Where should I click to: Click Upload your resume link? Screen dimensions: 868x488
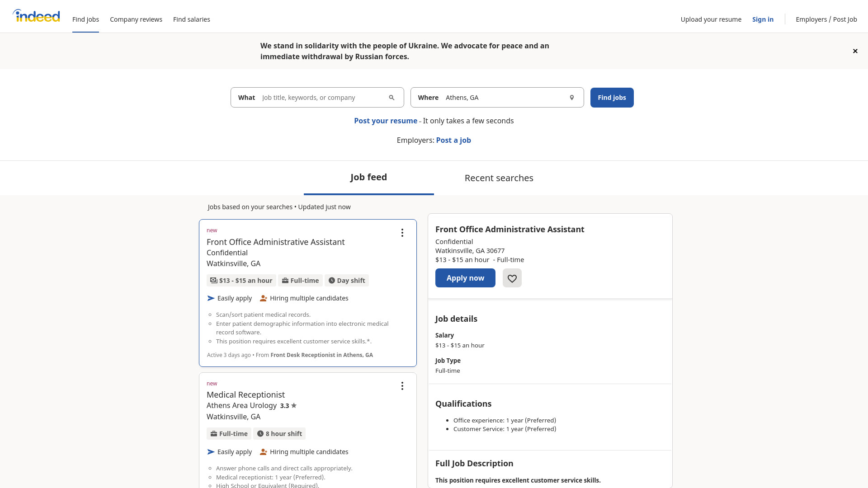pos(711,19)
